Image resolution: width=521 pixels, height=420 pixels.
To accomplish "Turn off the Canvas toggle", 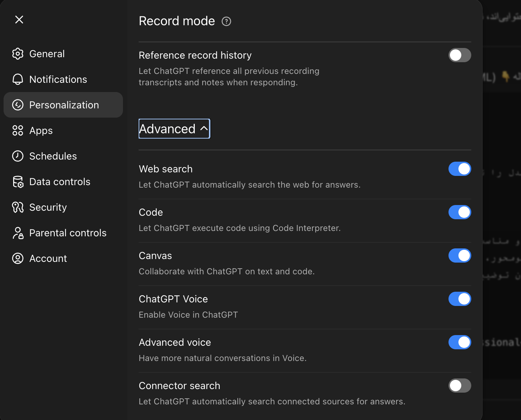I will click(460, 255).
